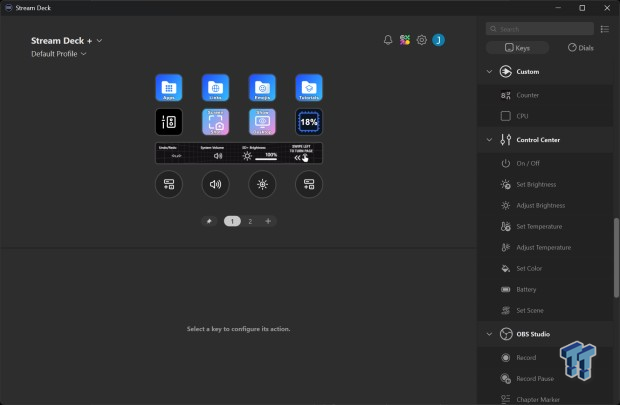Select the Chapter Marker action
Screen dimensions: 620x405
tap(546, 399)
